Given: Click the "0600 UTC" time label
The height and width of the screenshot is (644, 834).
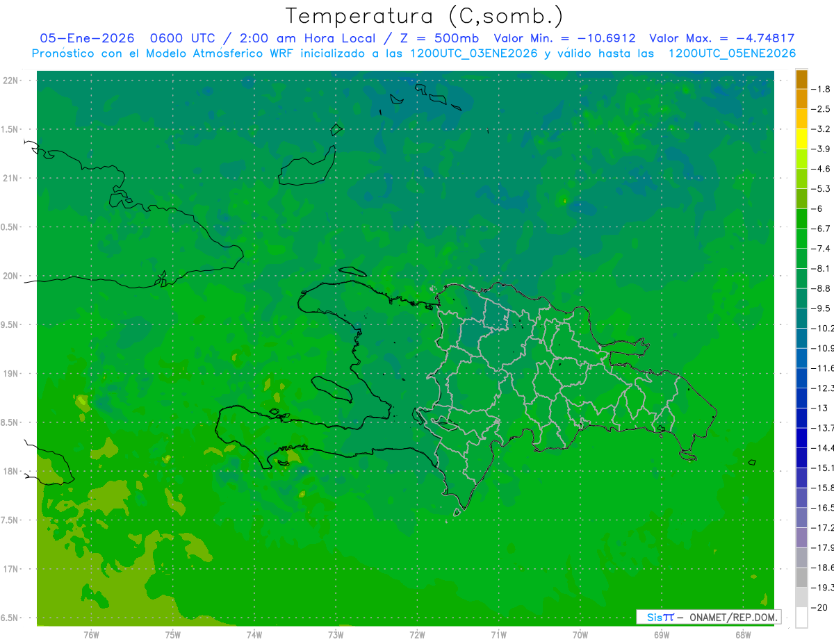Looking at the screenshot, I should tap(183, 38).
